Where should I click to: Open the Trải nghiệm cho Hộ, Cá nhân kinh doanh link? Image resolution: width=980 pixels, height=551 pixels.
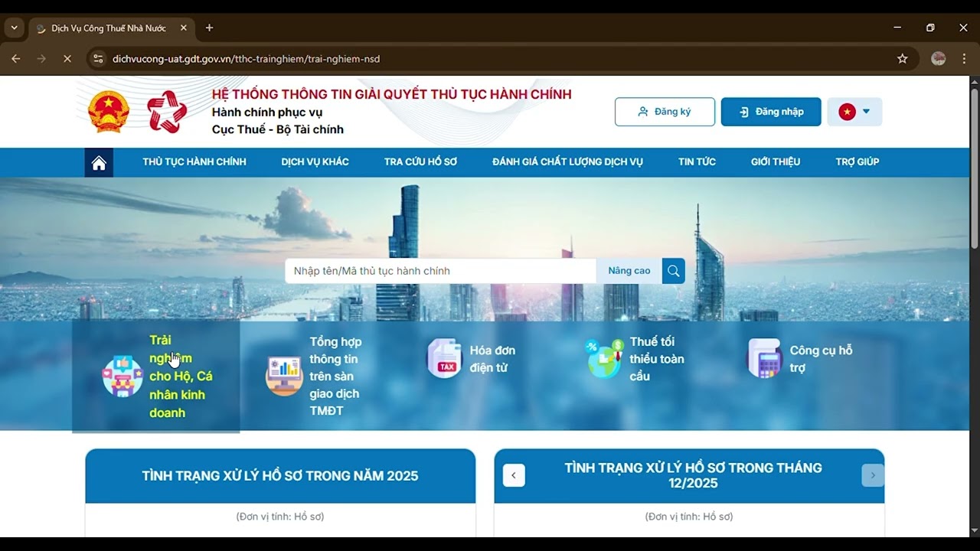181,377
